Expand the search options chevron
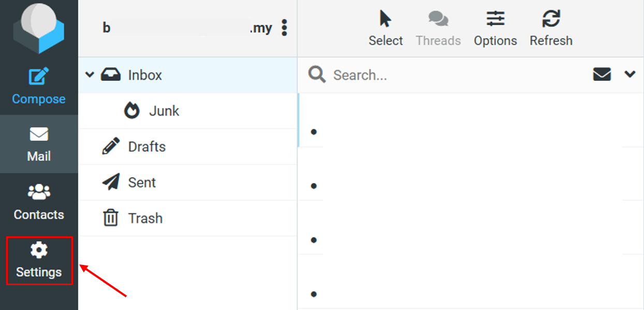The image size is (644, 310). tap(630, 75)
